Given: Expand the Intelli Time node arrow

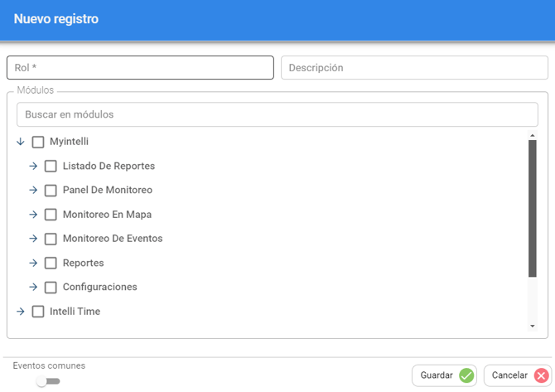Looking at the screenshot, I should tap(21, 312).
